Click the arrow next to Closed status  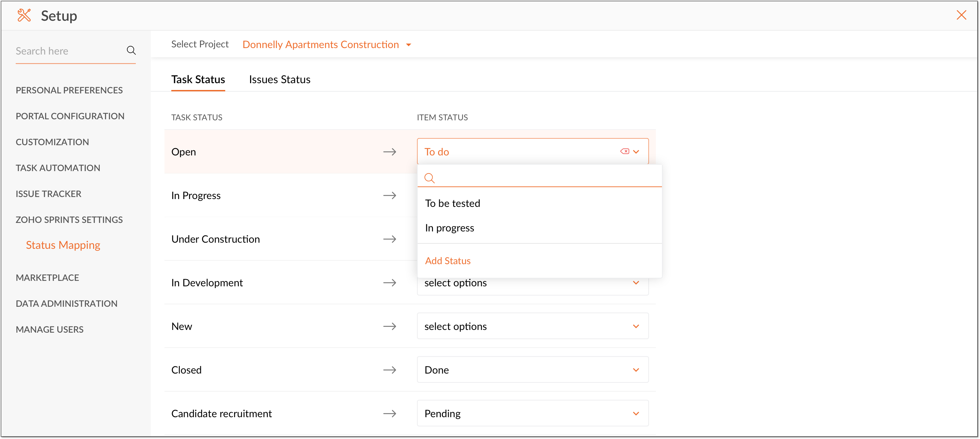click(389, 370)
